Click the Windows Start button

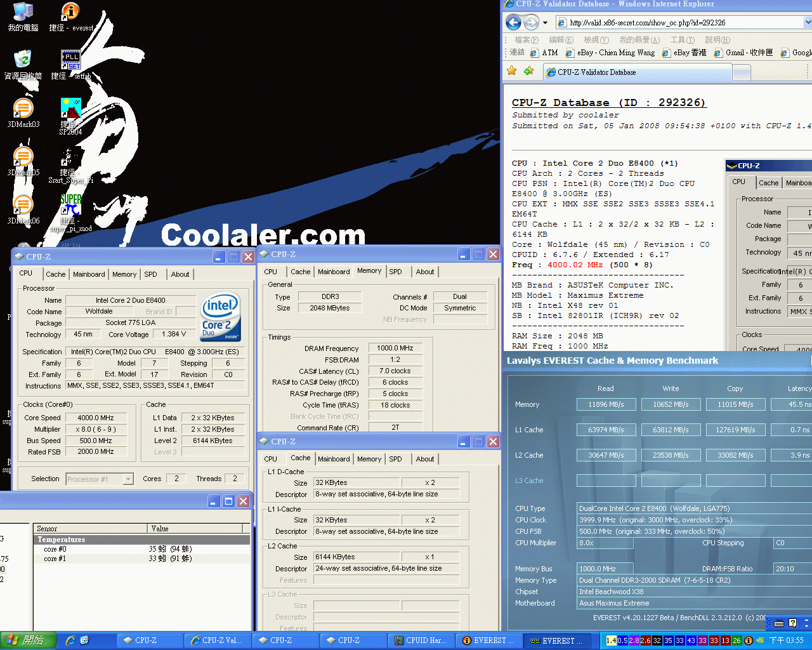pos(29,640)
